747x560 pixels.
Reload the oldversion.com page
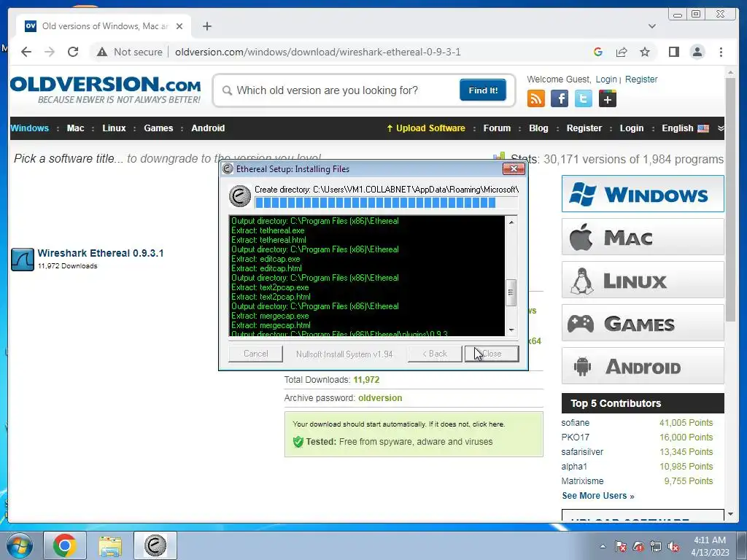(x=73, y=52)
